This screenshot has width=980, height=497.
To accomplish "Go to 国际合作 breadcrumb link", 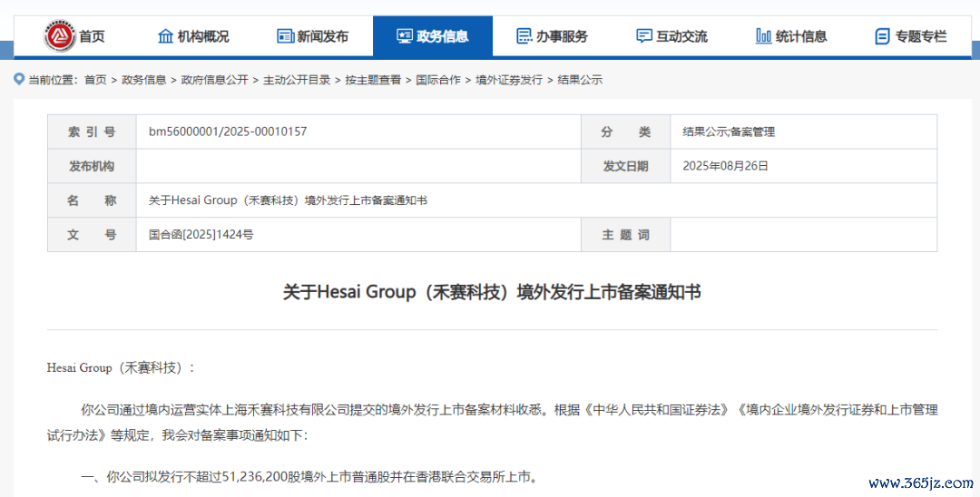I will coord(438,80).
